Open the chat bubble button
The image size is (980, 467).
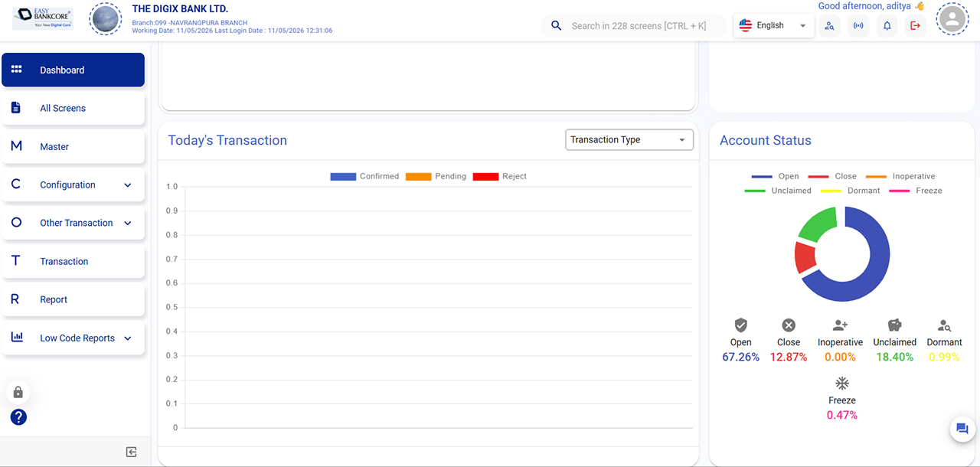pyautogui.click(x=962, y=429)
